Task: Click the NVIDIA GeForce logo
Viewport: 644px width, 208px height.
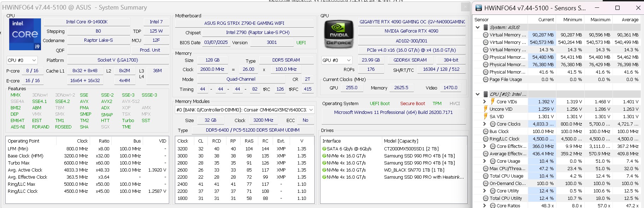Action: point(338,34)
